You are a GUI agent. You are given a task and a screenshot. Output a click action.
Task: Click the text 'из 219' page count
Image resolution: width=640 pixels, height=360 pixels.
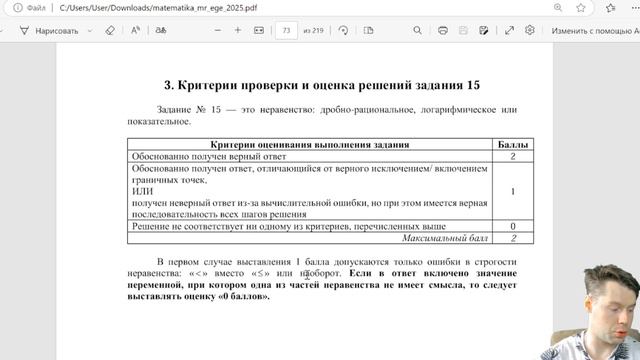[313, 31]
